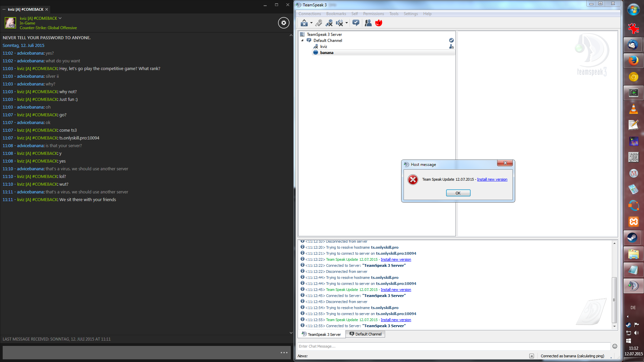Screen dimensions: 644x362
Task: Toggle speaker mute in toolbar
Action: point(339,23)
